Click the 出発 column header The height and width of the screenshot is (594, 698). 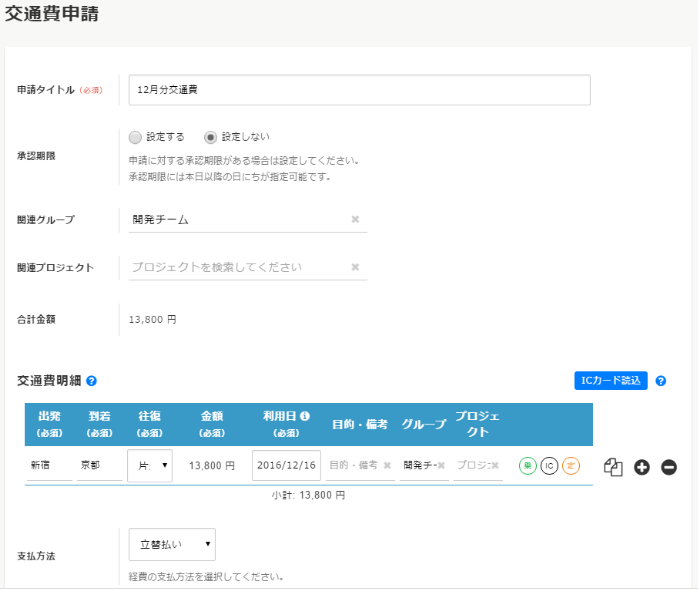49,424
